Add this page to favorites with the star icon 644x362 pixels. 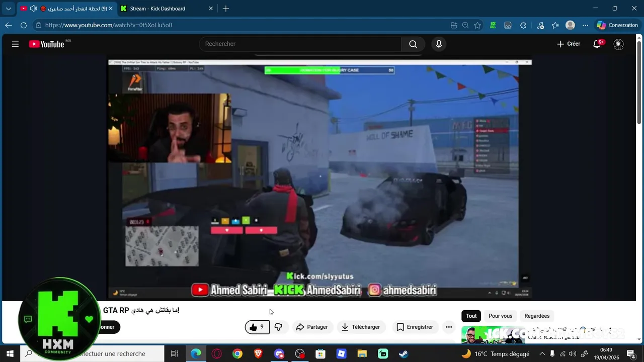(x=477, y=25)
